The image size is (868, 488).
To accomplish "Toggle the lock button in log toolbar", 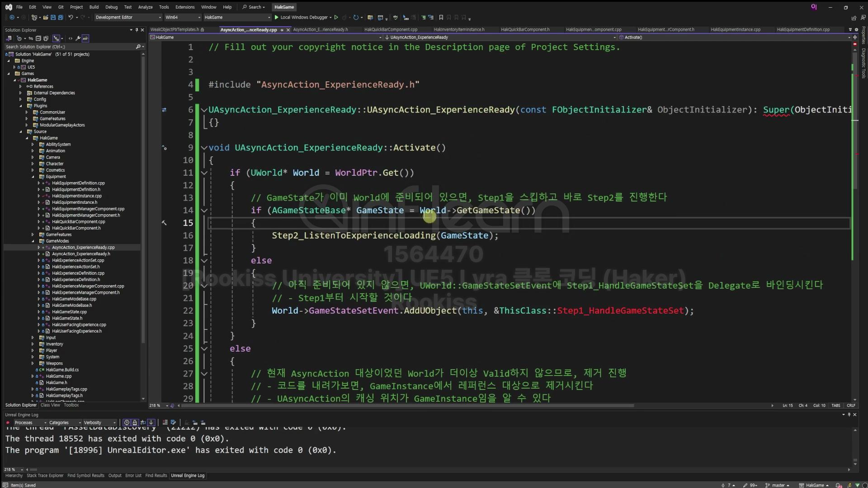I will click(x=134, y=422).
